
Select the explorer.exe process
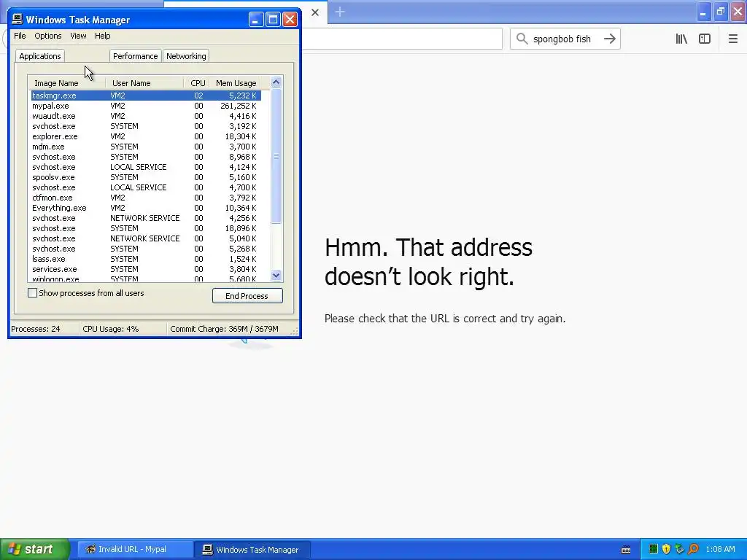pos(146,136)
